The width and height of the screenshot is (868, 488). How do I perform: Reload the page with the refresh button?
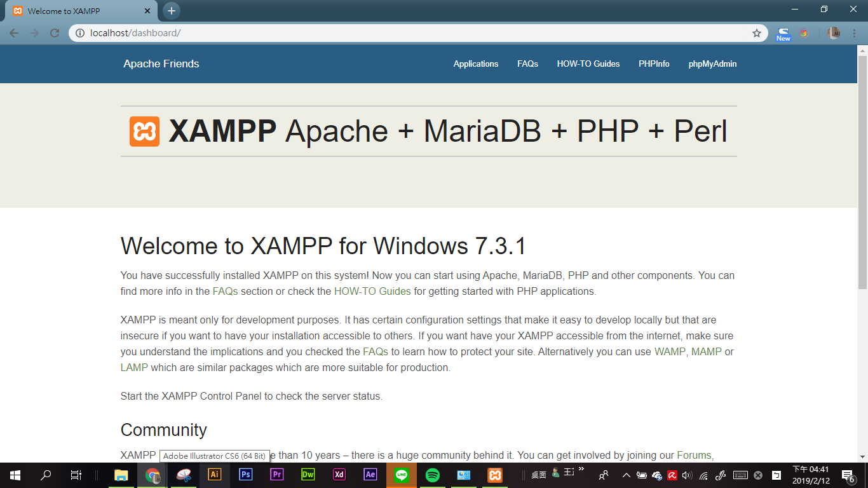click(55, 33)
